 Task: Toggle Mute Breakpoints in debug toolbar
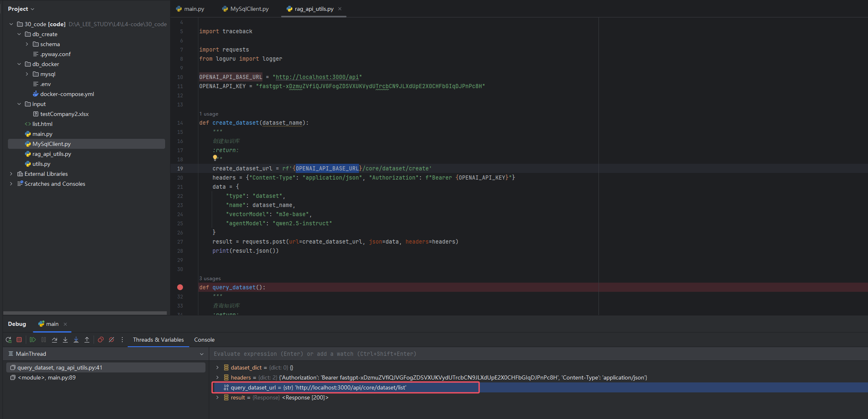111,340
